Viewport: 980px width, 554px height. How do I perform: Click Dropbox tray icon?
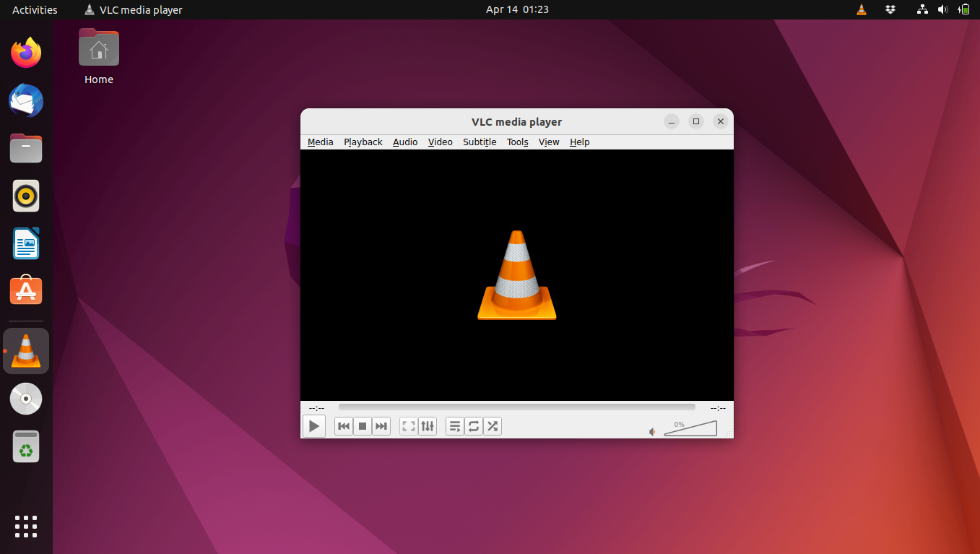point(890,10)
